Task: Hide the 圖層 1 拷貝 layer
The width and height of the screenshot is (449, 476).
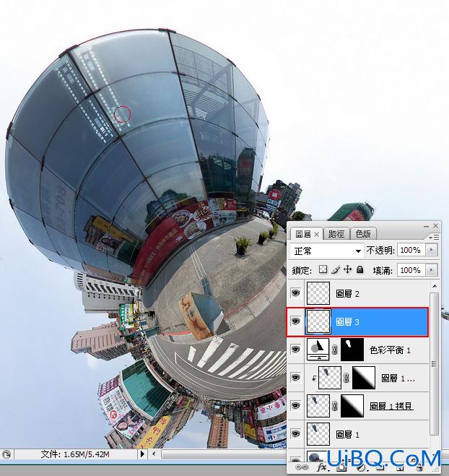Action: tap(295, 406)
